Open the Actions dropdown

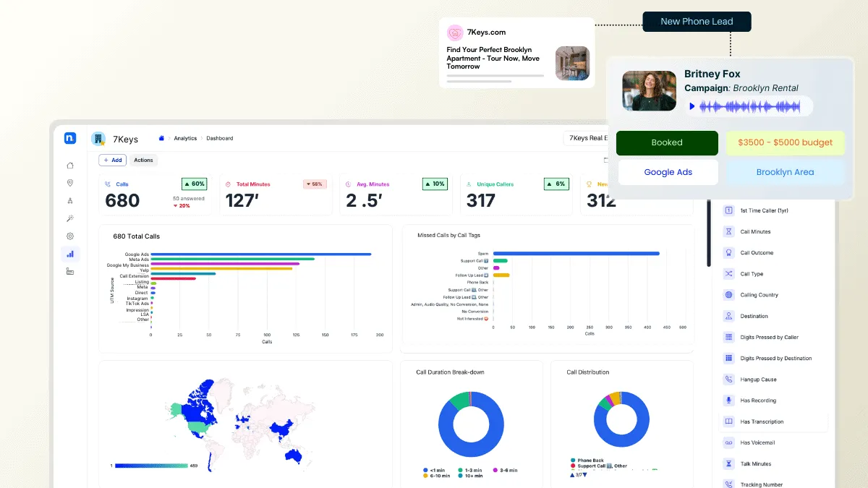click(143, 160)
